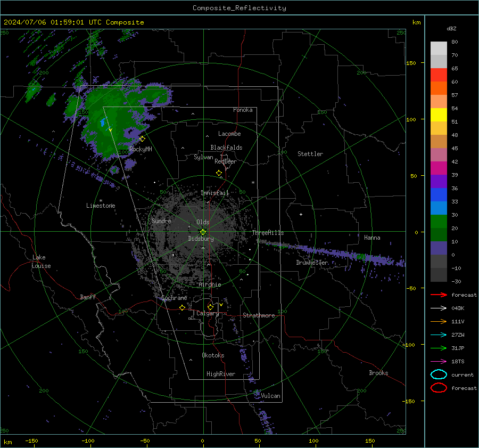Click the Vulcan town label
Viewport: 479px width, 448px height.
tap(270, 396)
